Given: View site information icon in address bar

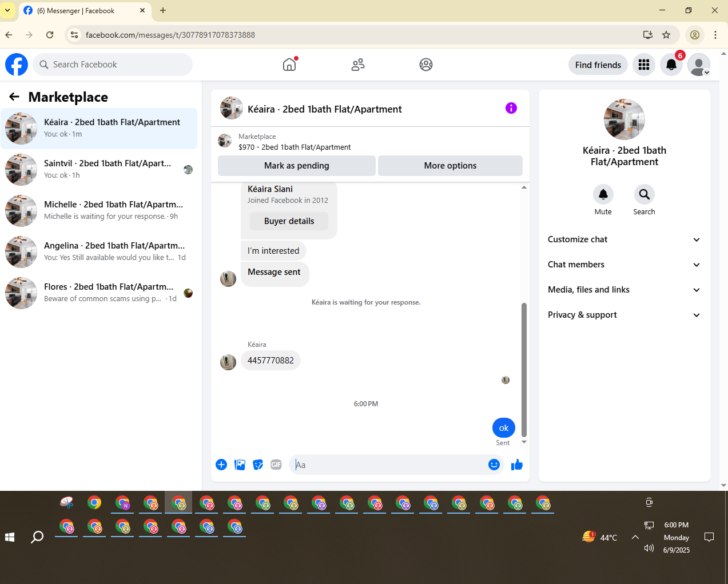Looking at the screenshot, I should pyautogui.click(x=74, y=35).
